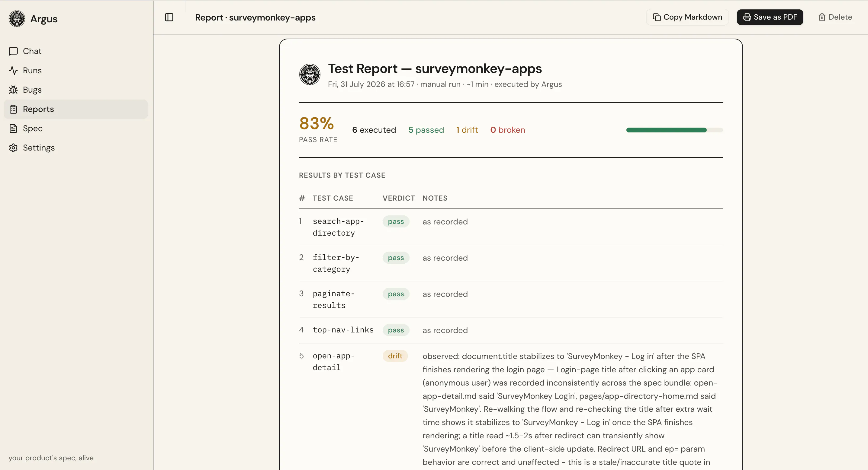Click the drift badge on open-app-detail

395,356
